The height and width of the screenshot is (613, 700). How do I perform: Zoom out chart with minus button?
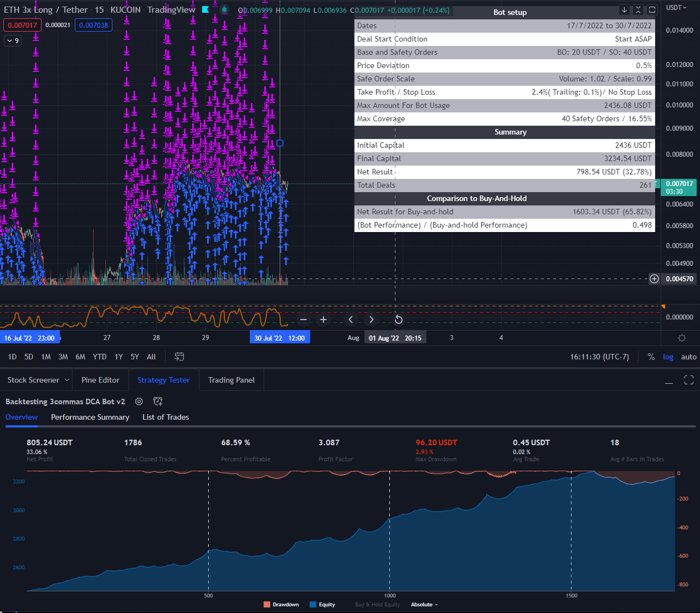(x=303, y=320)
